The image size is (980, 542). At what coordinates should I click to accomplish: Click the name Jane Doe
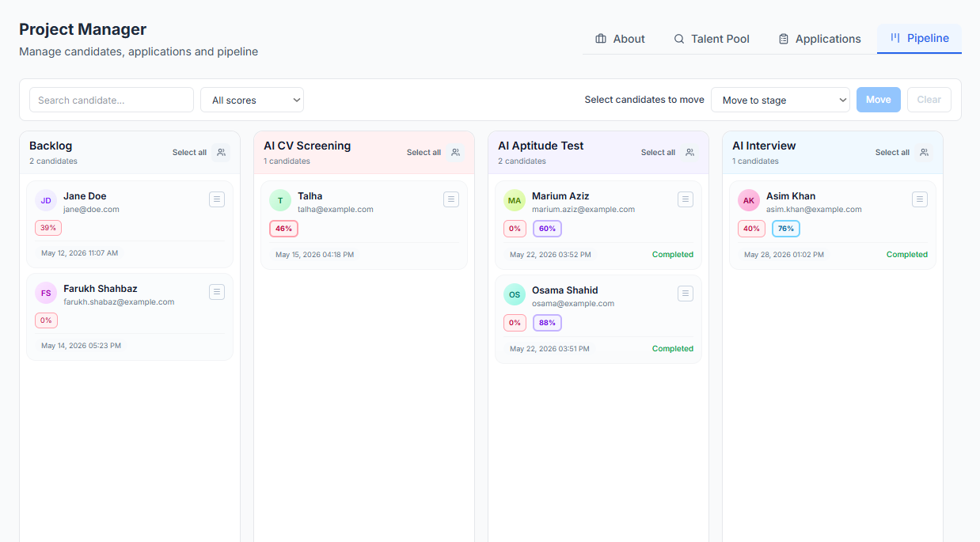tap(85, 196)
